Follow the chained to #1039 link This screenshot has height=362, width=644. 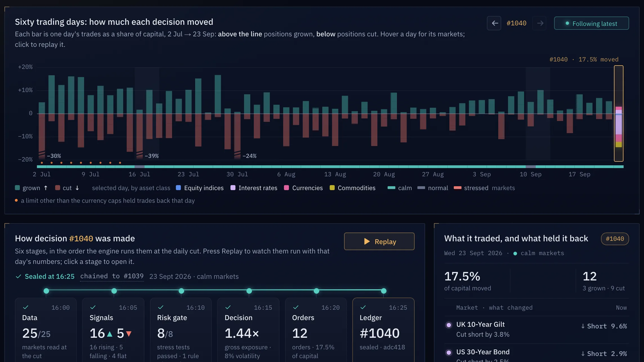pos(112,276)
